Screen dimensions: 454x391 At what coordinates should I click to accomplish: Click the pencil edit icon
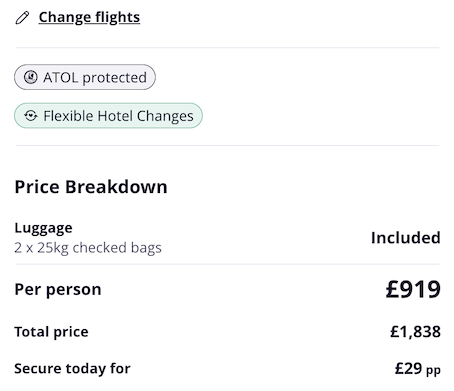tap(22, 18)
